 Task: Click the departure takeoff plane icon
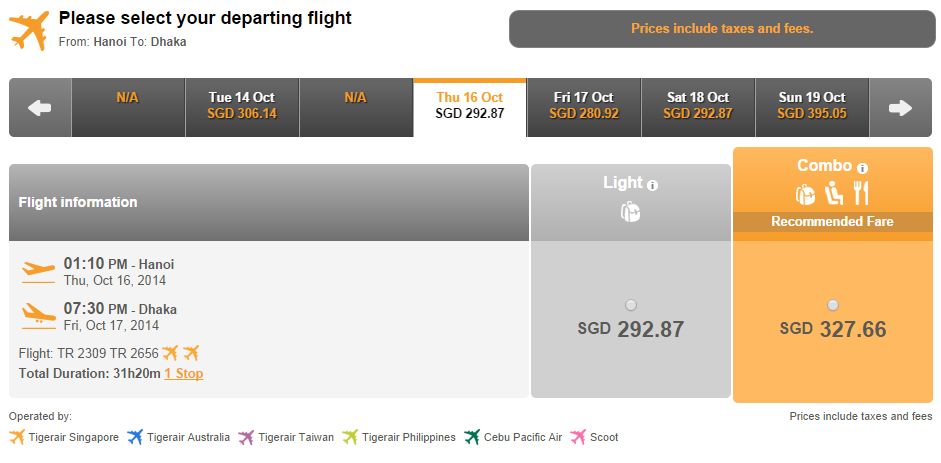(x=38, y=271)
